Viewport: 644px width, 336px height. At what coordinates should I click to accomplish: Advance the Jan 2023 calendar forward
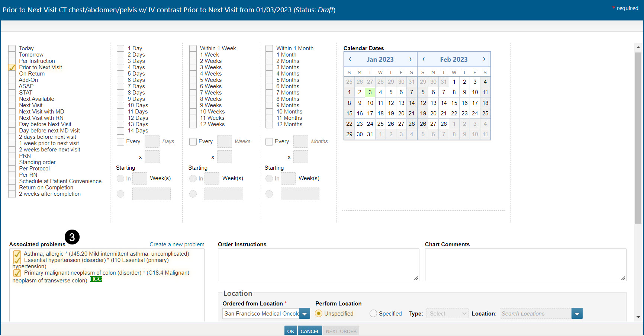click(410, 59)
